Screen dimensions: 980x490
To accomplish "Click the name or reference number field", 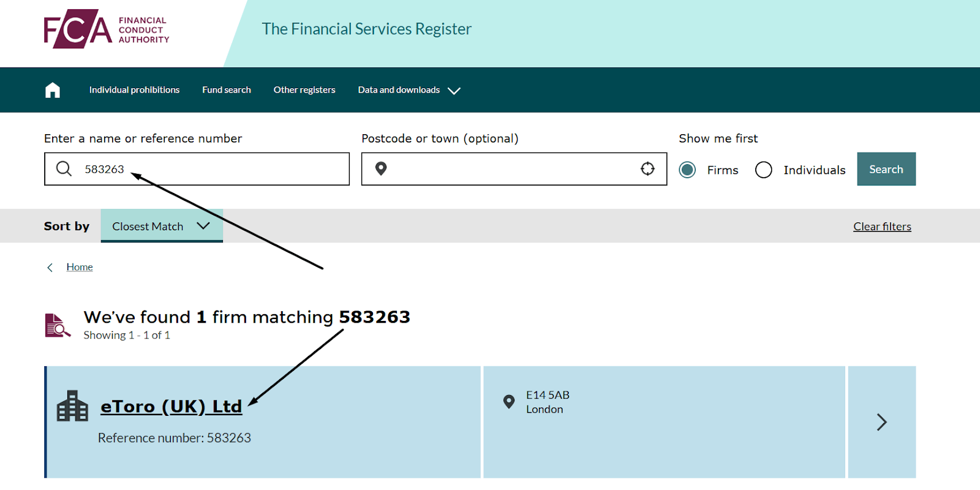I will [x=197, y=169].
